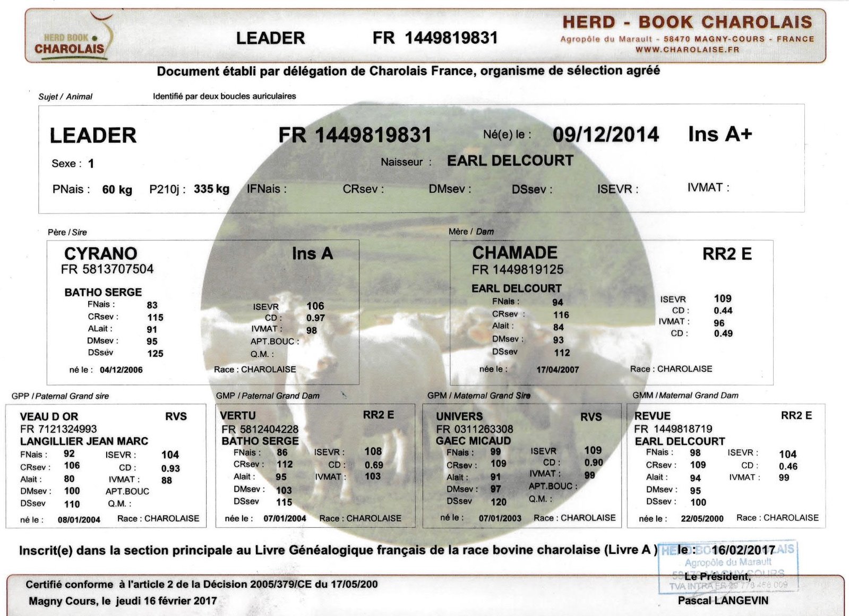Click paternal grand sire name VEAU D OR

pyautogui.click(x=49, y=417)
